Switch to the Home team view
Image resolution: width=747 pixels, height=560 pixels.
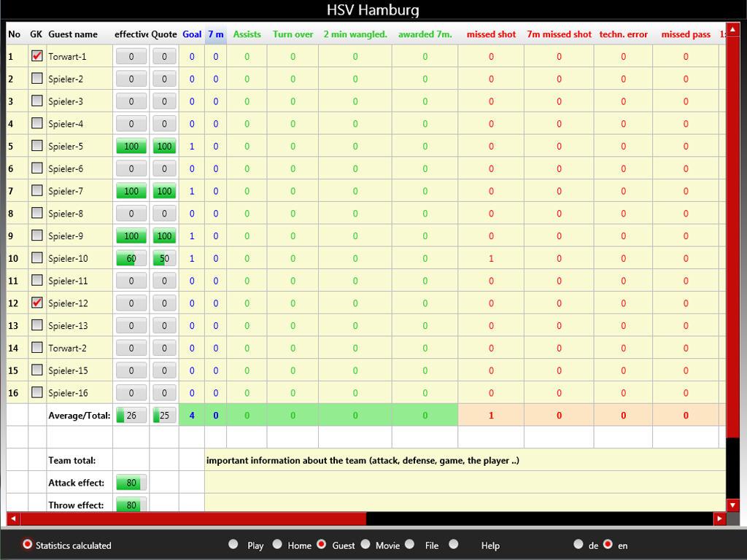pyautogui.click(x=277, y=544)
